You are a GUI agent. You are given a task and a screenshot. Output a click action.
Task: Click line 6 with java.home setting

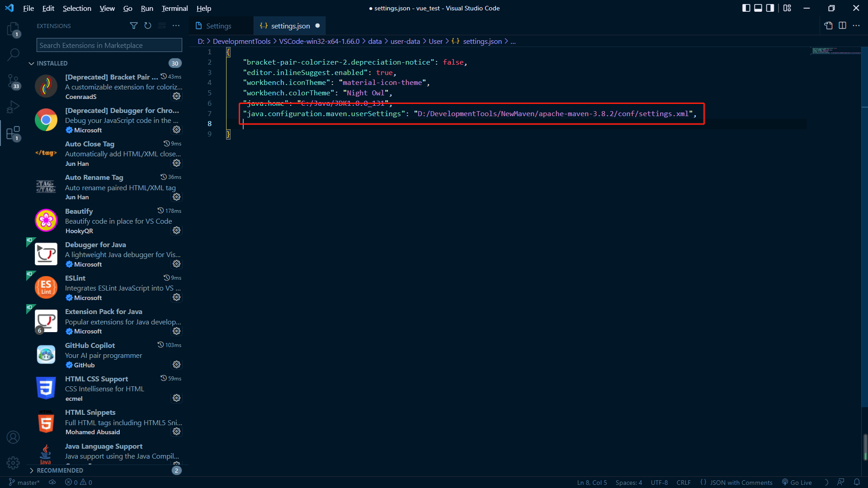tap(317, 103)
